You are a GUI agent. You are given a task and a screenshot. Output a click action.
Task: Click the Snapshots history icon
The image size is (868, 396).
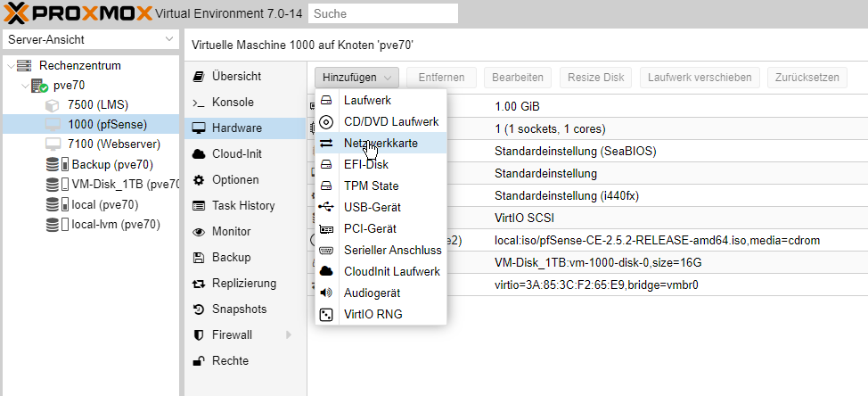coord(198,309)
